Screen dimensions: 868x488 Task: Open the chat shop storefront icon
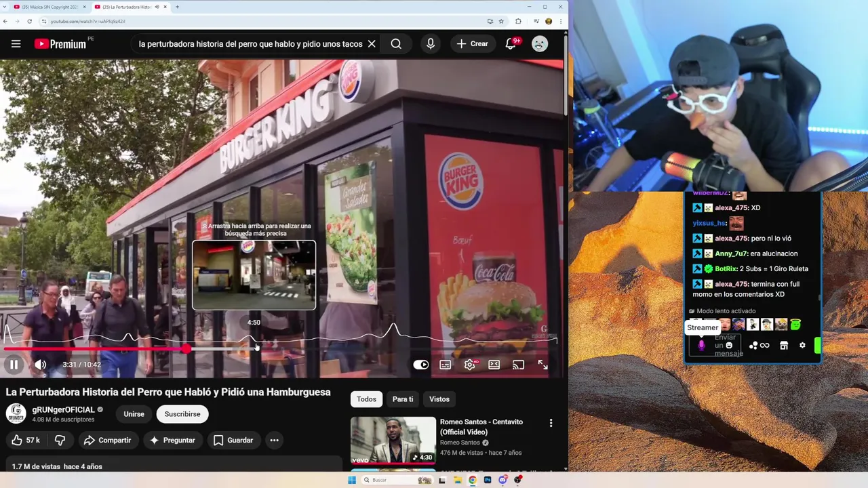pyautogui.click(x=784, y=346)
